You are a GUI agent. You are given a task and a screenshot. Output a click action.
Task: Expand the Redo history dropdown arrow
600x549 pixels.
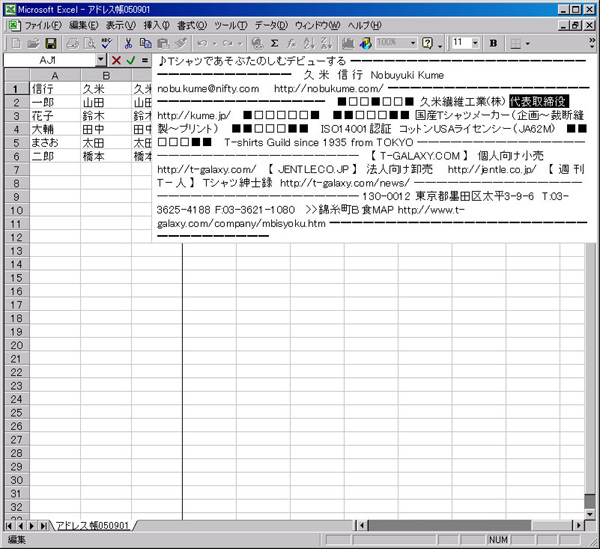240,43
